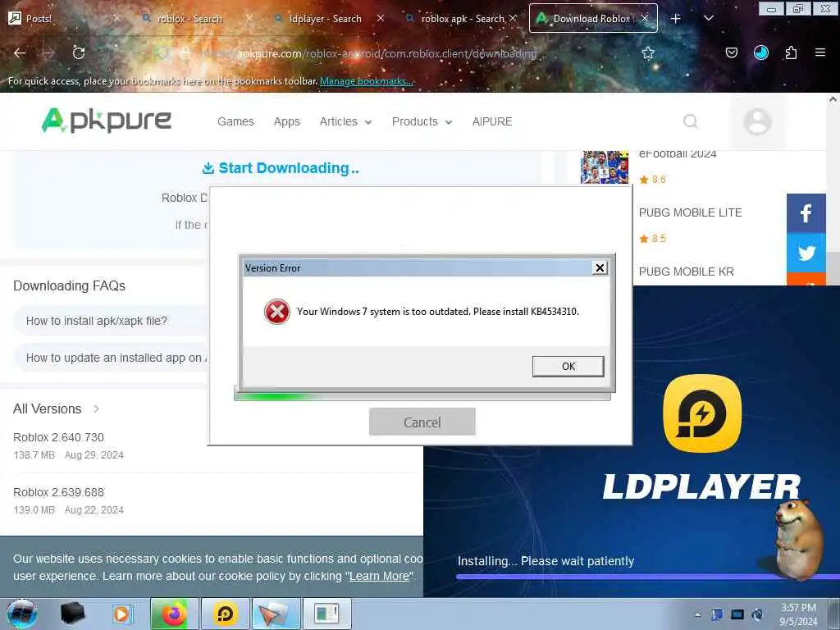This screenshot has width=840, height=630.
Task: Switch to the ldplayer - Search tab
Action: coord(325,18)
